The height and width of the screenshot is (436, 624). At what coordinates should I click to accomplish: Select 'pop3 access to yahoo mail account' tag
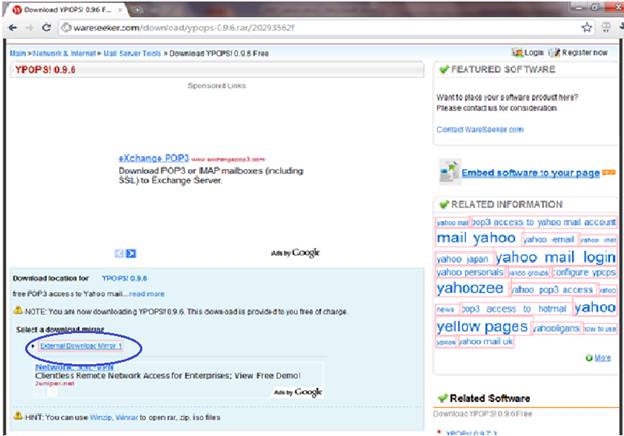tap(543, 222)
